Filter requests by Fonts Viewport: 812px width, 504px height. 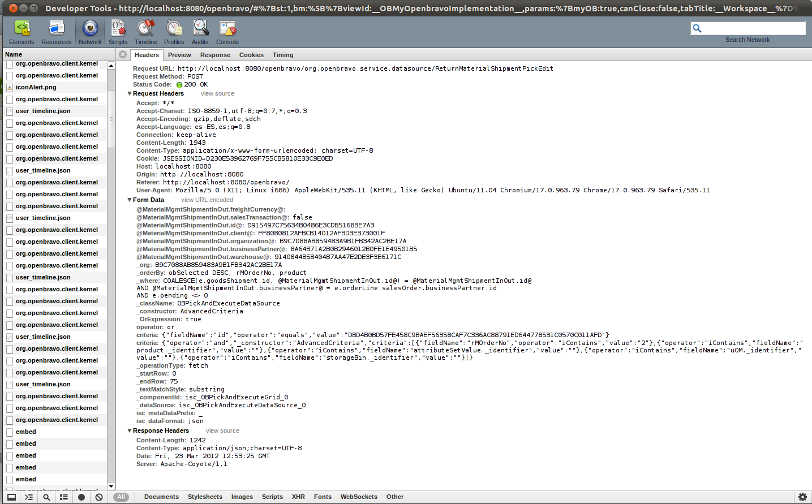click(x=323, y=497)
